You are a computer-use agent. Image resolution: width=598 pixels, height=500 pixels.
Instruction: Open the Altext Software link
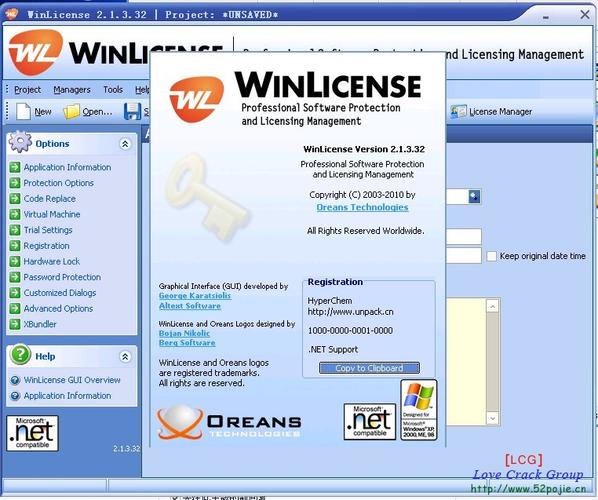190,306
